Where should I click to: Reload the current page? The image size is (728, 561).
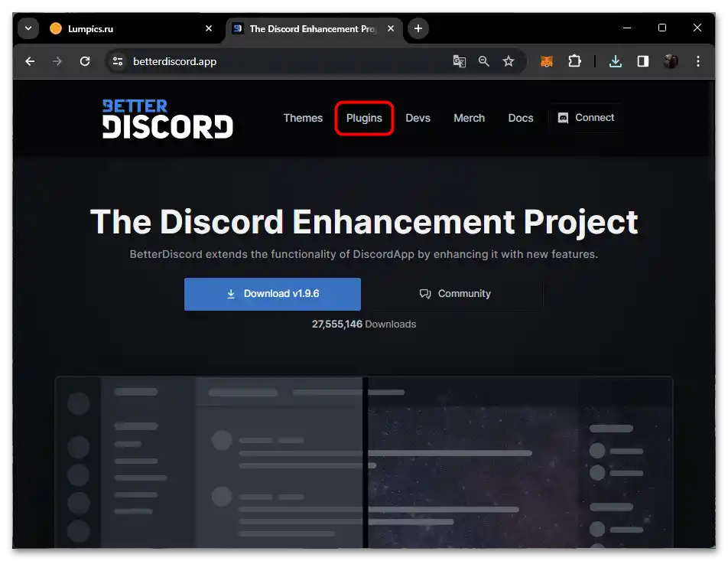[84, 61]
